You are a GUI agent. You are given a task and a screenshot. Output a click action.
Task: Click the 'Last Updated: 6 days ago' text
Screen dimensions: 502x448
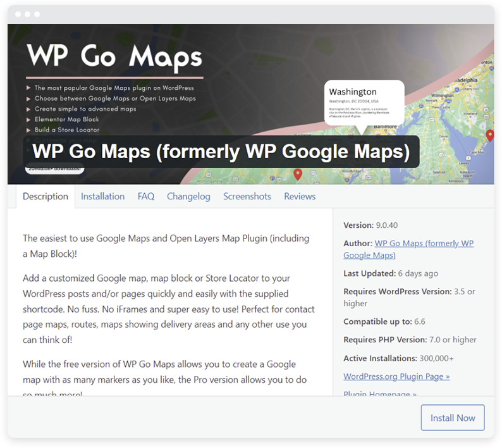click(391, 273)
